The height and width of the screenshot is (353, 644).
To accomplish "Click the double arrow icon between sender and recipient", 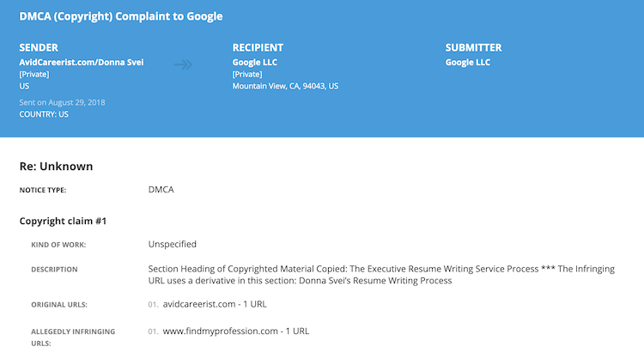I will pos(183,64).
